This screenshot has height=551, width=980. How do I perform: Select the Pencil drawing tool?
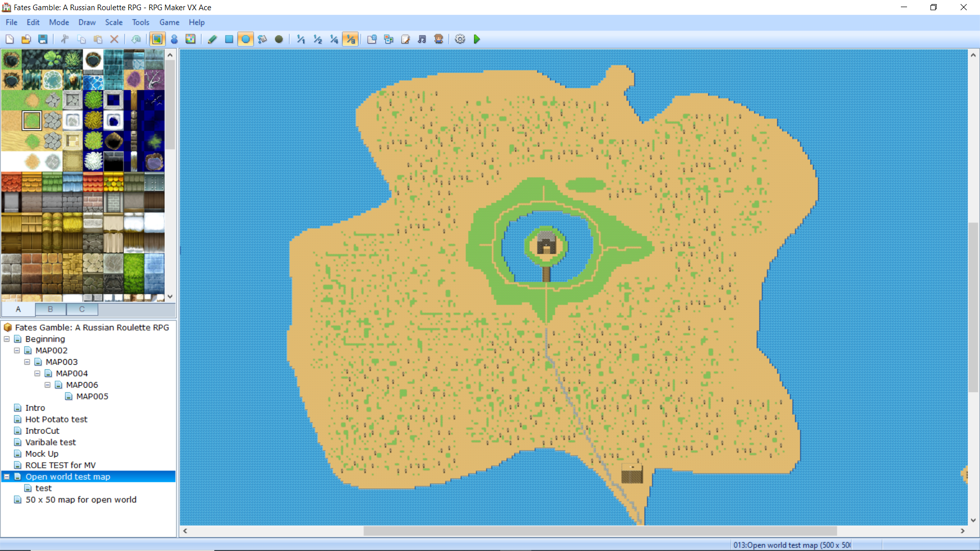(212, 39)
